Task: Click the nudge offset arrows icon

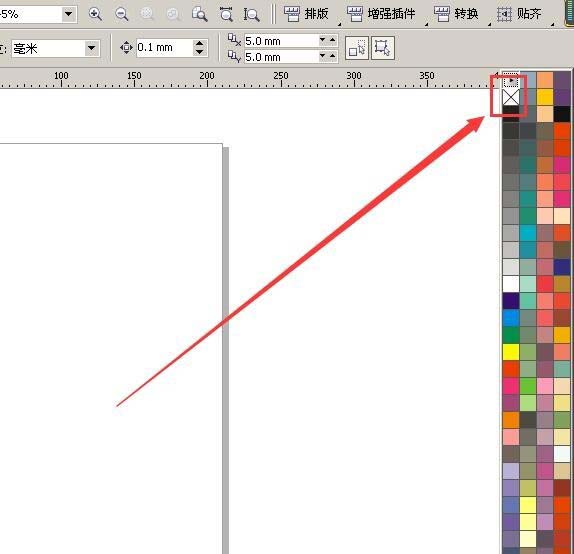Action: [126, 48]
